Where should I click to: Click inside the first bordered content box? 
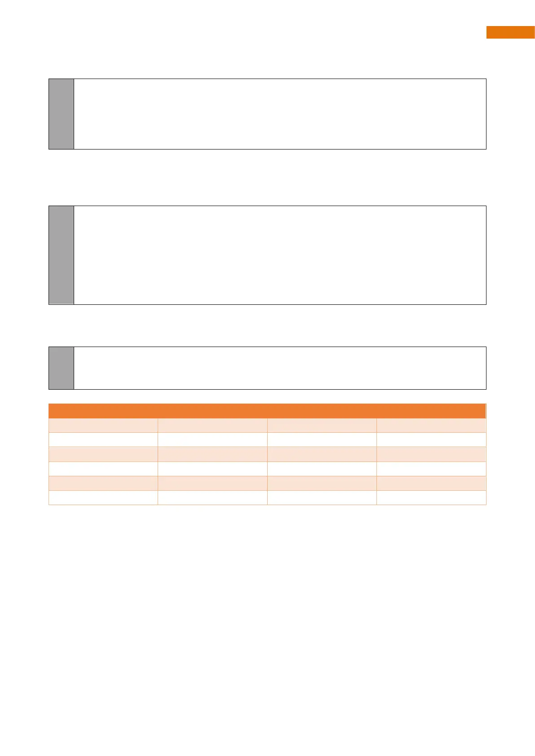pyautogui.click(x=280, y=114)
